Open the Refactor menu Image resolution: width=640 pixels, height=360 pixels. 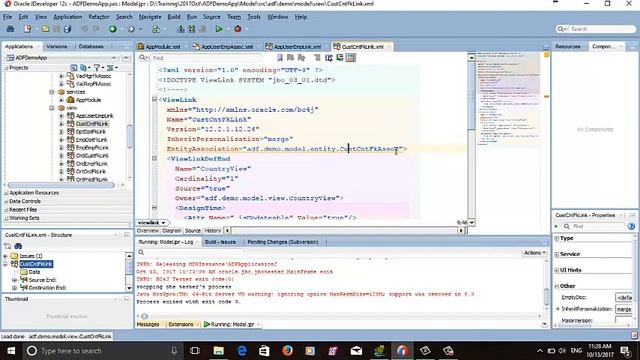(99, 17)
